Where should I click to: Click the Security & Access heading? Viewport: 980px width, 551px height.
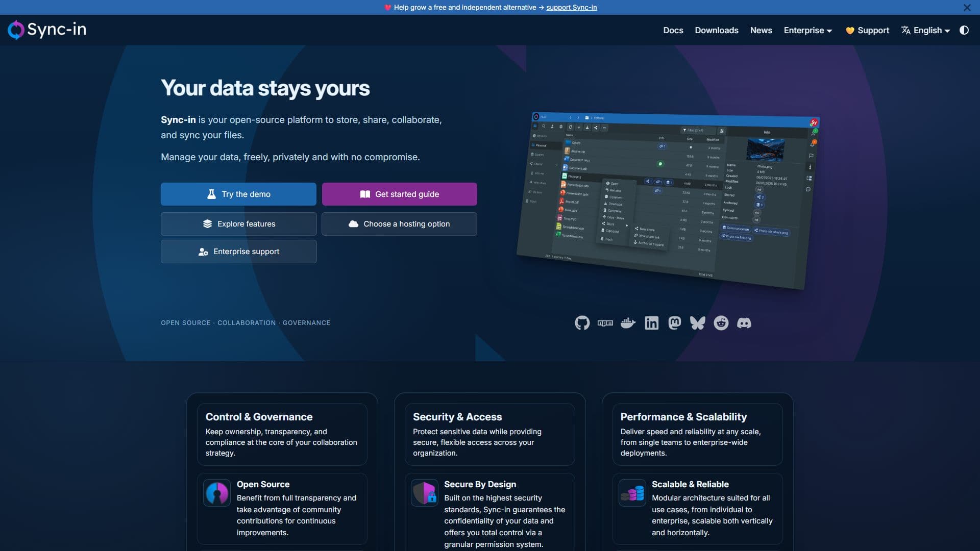pyautogui.click(x=457, y=417)
